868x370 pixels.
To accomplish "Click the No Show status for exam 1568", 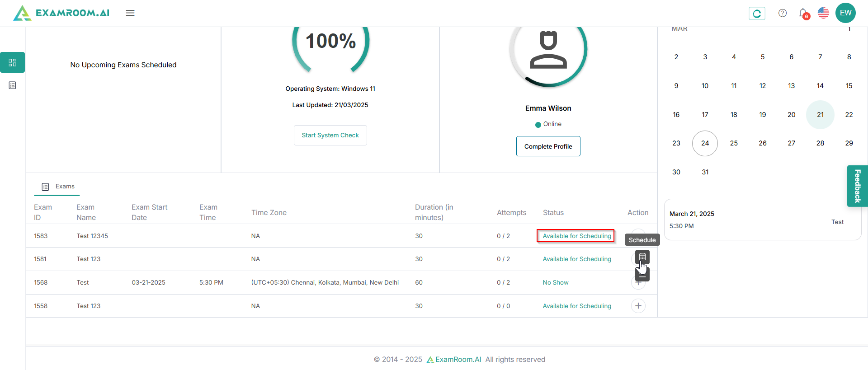I will point(556,282).
